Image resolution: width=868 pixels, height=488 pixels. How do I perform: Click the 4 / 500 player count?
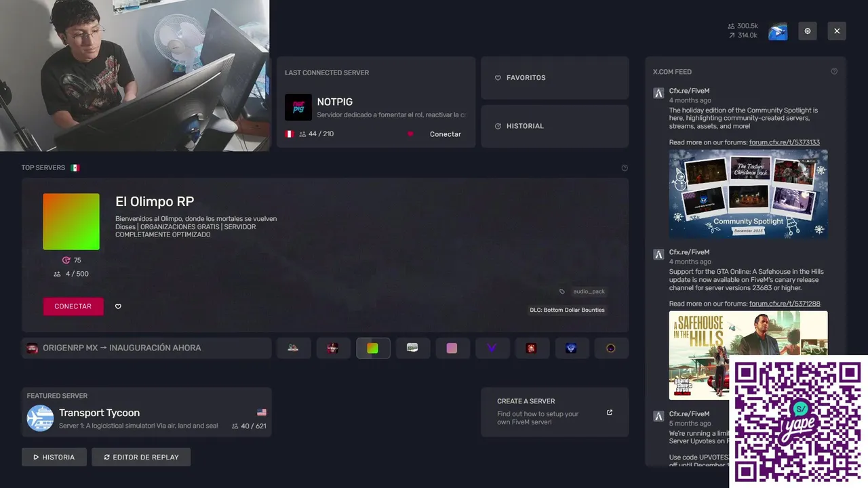tap(71, 274)
